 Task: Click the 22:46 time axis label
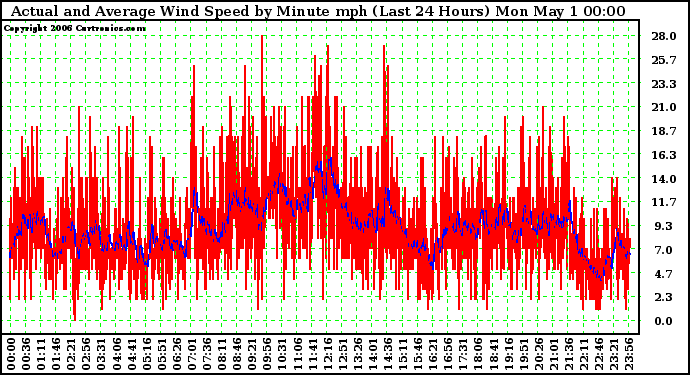click(599, 354)
